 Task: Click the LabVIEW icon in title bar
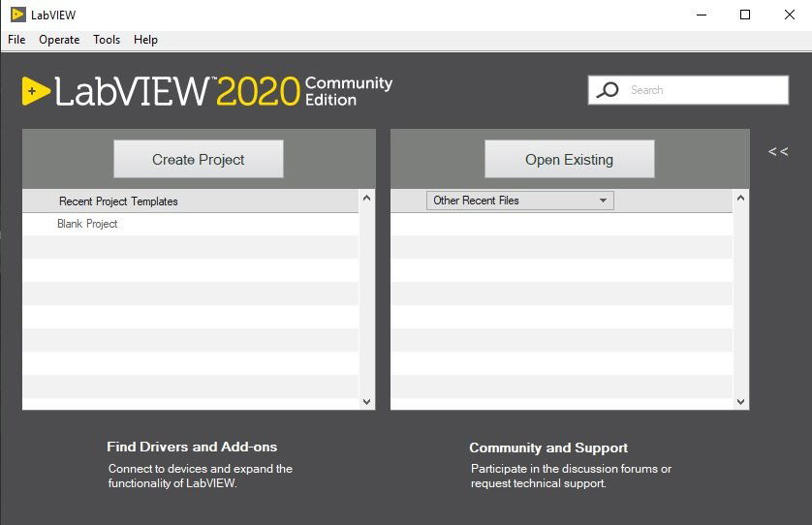(17, 15)
